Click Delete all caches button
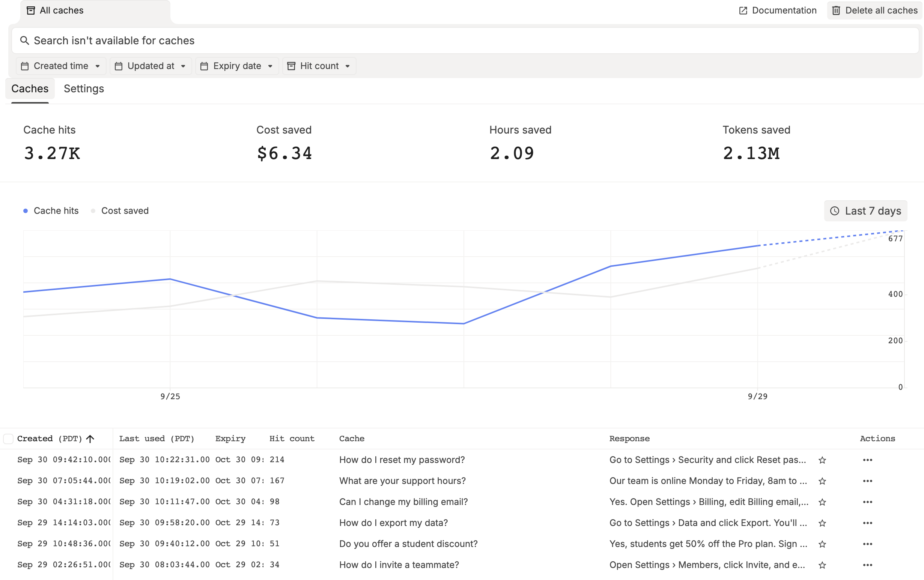Screen dimensions: 924x580 (874, 11)
